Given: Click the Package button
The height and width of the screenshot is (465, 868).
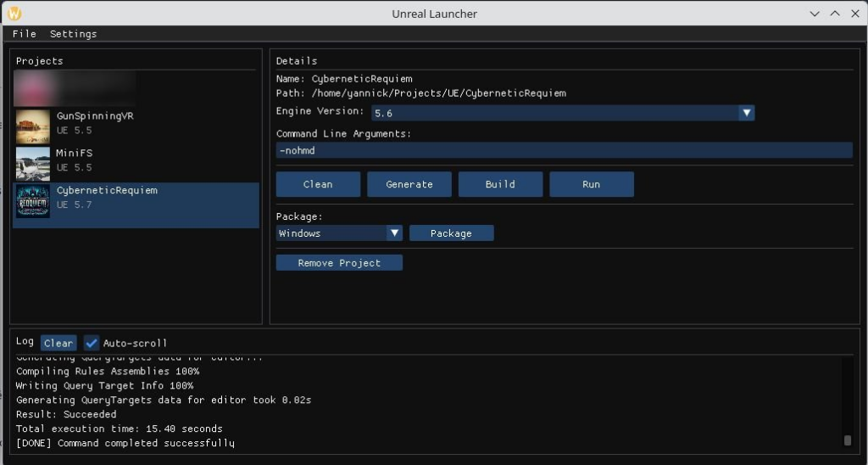Looking at the screenshot, I should coord(451,233).
